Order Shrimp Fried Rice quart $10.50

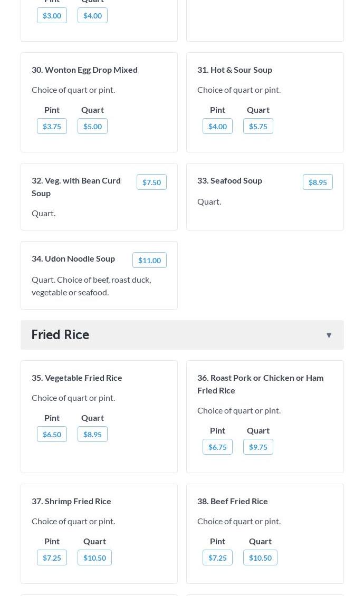pos(94,557)
